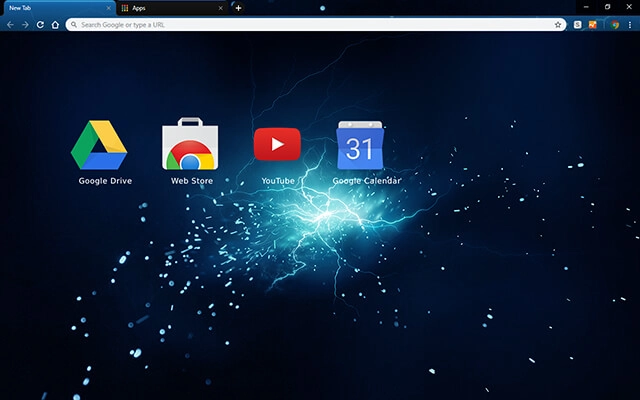This screenshot has height=400, width=640.
Task: Launch the YouTube app icon
Action: pos(277,144)
